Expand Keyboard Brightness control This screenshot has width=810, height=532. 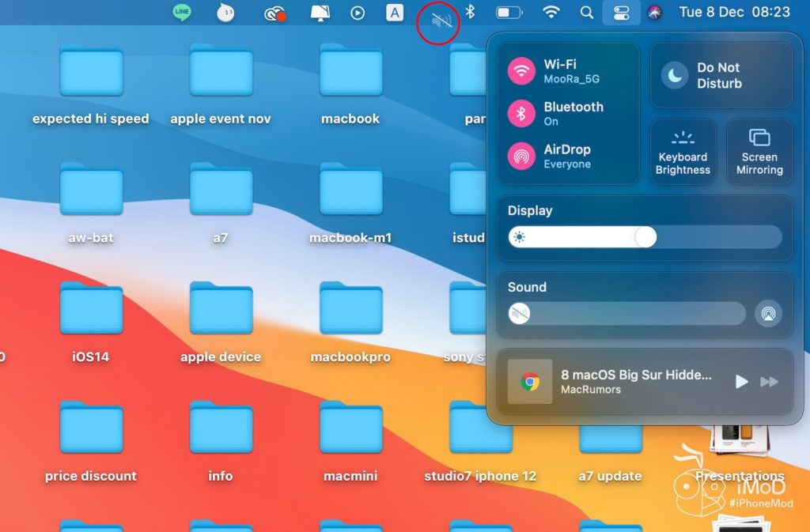click(683, 152)
